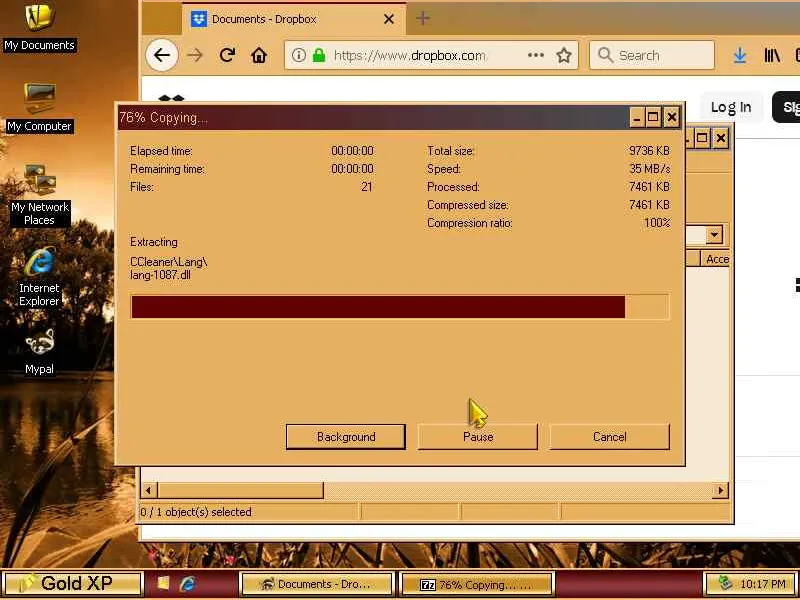The image size is (800, 600).
Task: Maximize the 7-Zip window behind the dialog
Action: 702,138
